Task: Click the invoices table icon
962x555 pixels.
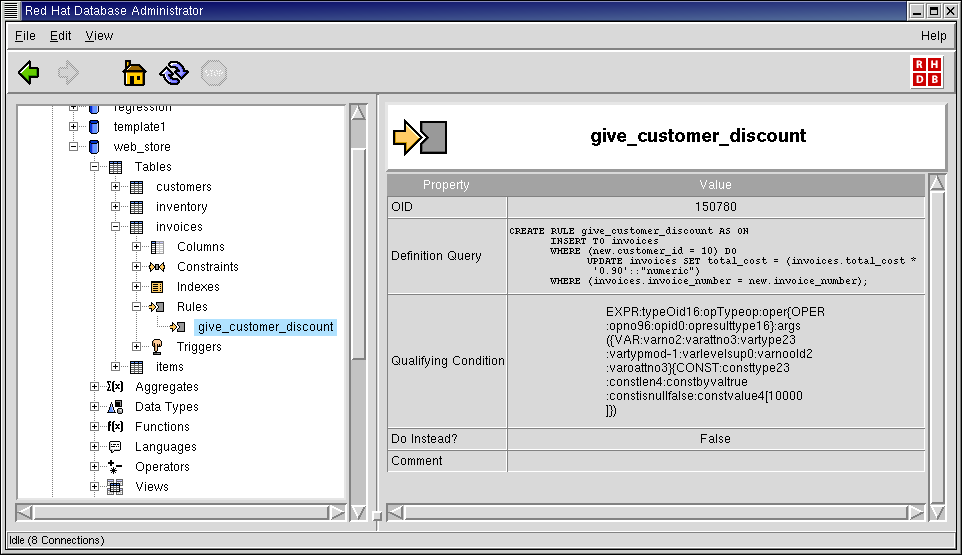Action: pos(136,227)
